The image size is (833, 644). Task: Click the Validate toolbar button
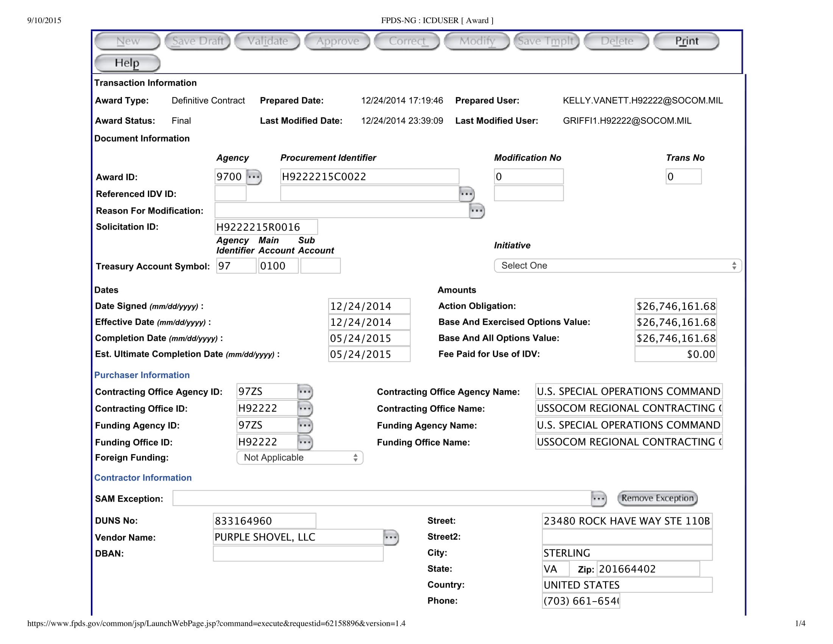(267, 41)
